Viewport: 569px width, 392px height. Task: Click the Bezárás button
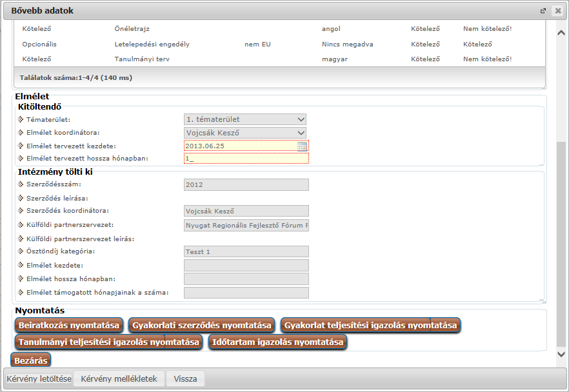pyautogui.click(x=31, y=360)
